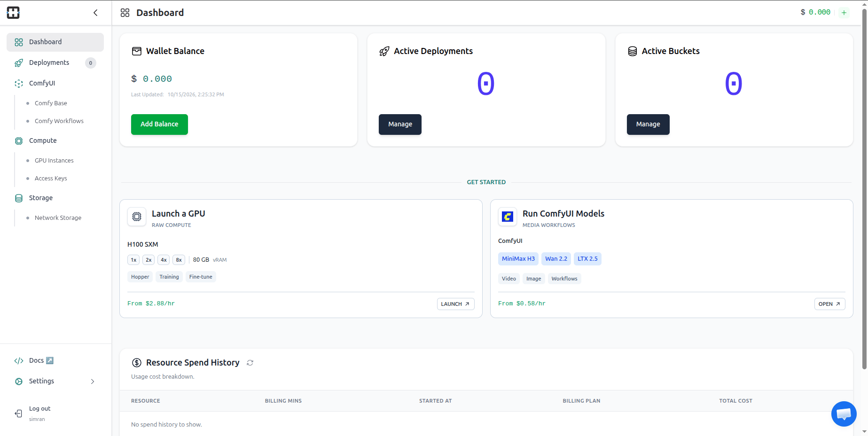Click the Workflows tag on ComfyUI card
This screenshot has width=868, height=436.
(x=564, y=279)
